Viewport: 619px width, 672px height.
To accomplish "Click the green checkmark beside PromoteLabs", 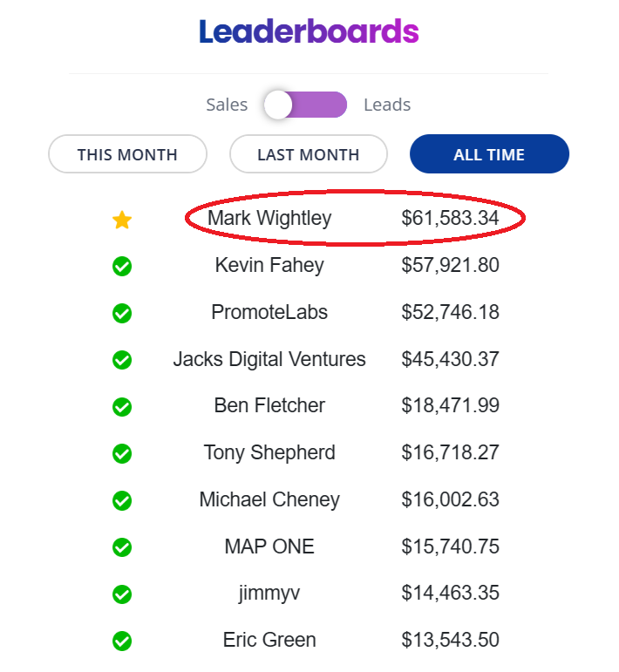I will (x=122, y=313).
